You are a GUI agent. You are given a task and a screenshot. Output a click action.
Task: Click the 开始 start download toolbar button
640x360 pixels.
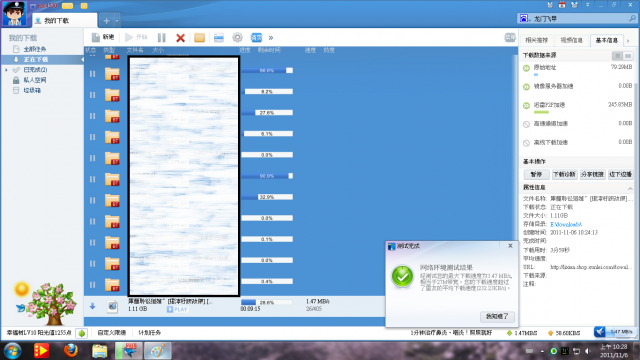136,38
